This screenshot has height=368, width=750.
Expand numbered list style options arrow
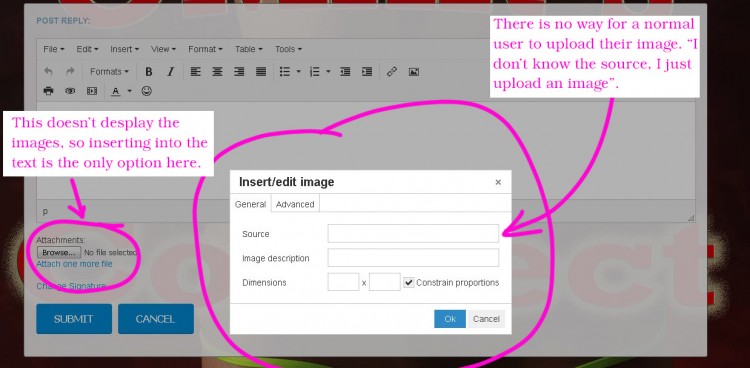328,72
